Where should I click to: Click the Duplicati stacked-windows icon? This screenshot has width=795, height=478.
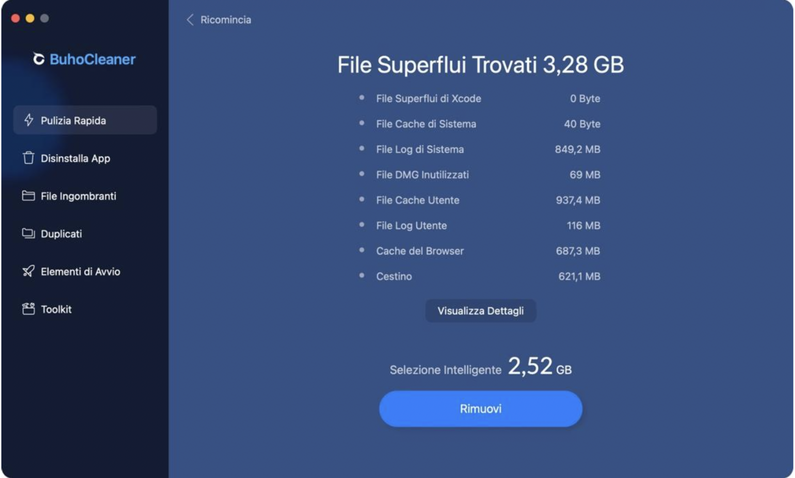pos(28,233)
